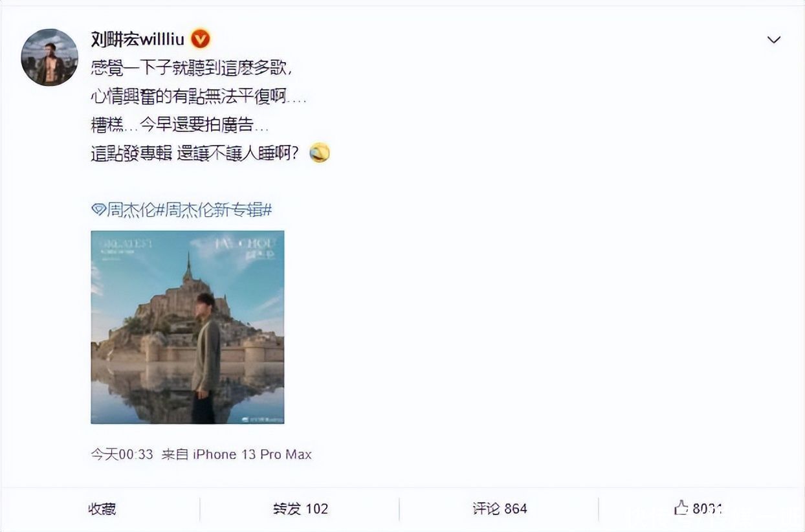Click the laughing-crying emoji in the post

[320, 153]
